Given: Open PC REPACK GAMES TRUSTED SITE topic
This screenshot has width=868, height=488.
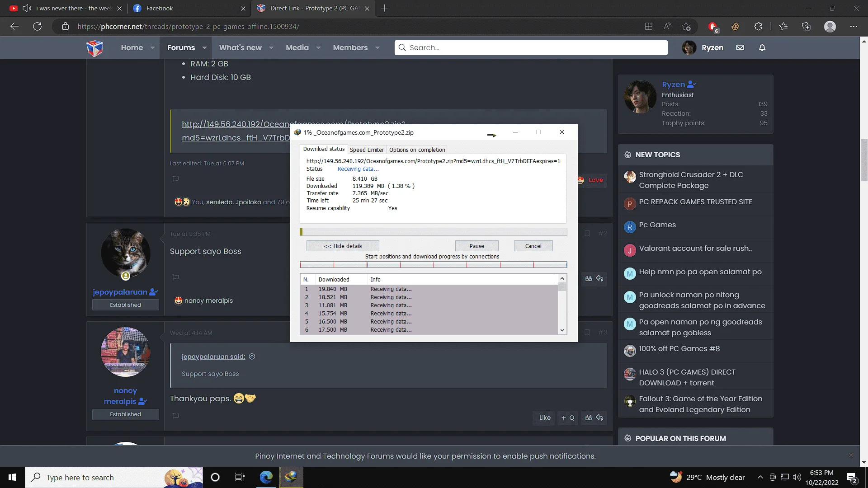Looking at the screenshot, I should coord(695,202).
